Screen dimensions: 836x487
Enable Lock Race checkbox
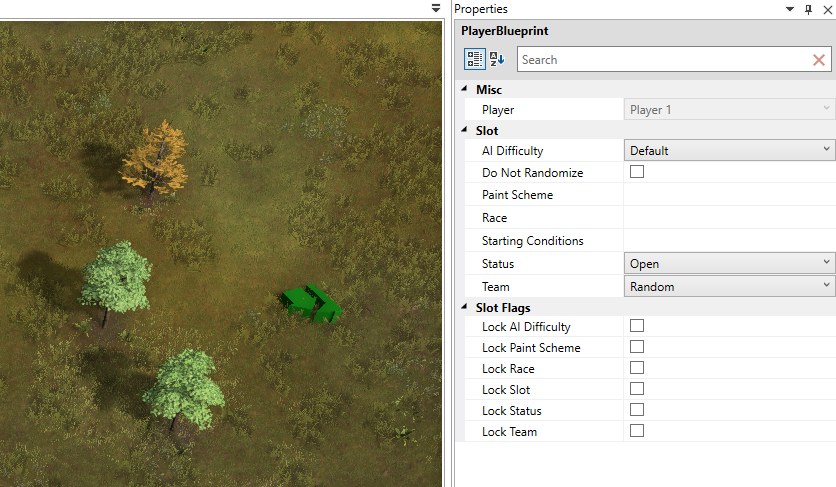pos(637,368)
